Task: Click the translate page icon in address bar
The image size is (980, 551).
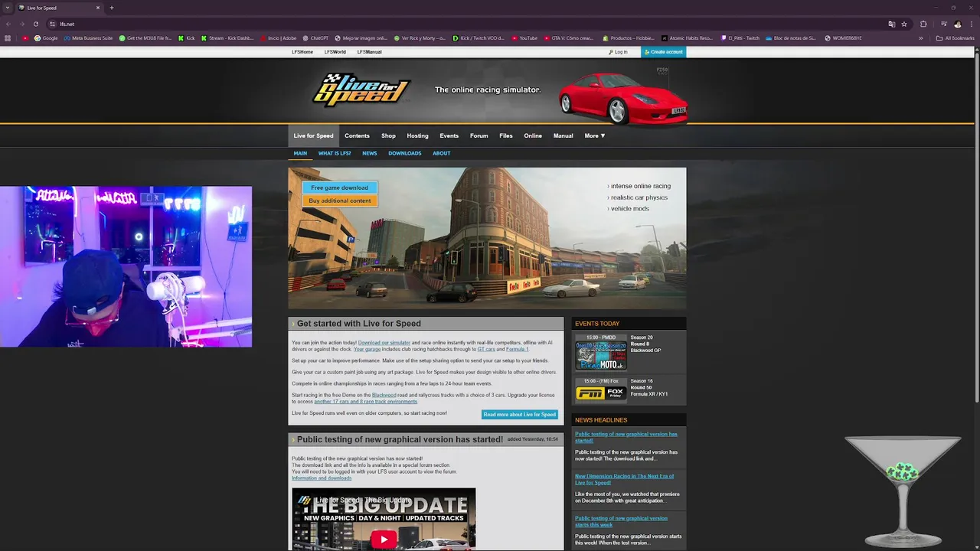Action: point(891,24)
